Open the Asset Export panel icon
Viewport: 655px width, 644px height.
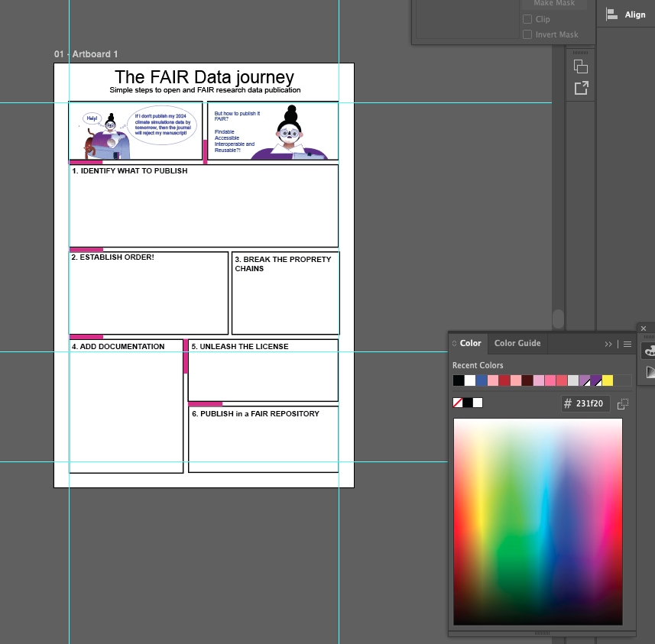[581, 88]
